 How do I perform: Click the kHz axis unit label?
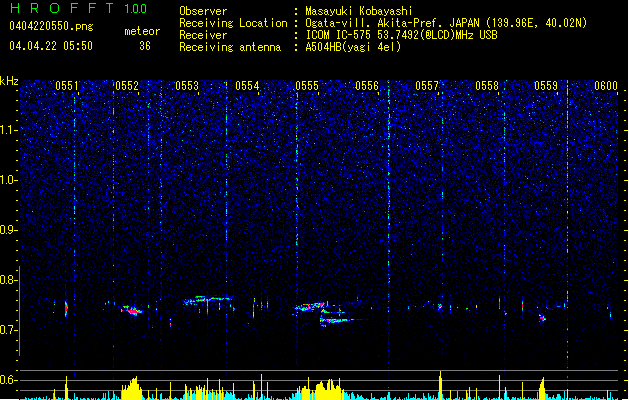[x=9, y=81]
